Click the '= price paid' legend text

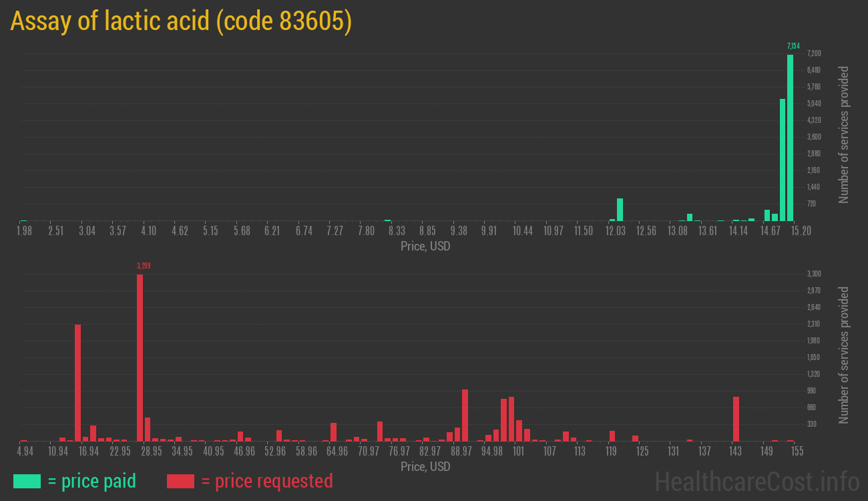(92, 481)
